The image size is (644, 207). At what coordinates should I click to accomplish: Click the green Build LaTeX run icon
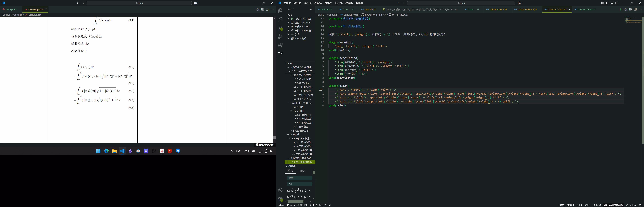point(621,9)
